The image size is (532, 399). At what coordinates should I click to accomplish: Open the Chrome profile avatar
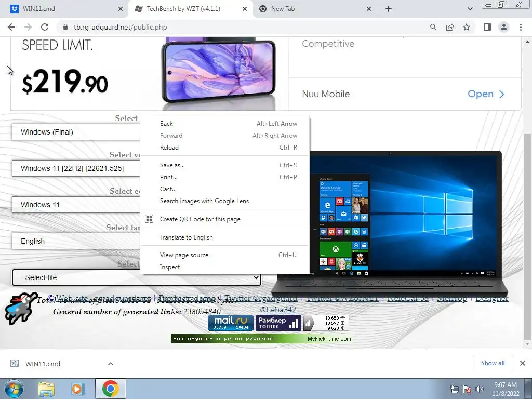504,27
